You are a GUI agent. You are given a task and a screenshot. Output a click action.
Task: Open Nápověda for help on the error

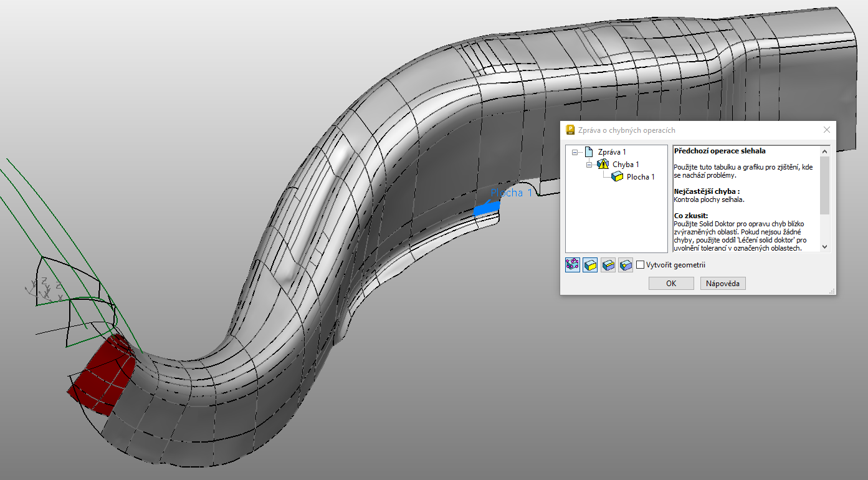point(723,283)
